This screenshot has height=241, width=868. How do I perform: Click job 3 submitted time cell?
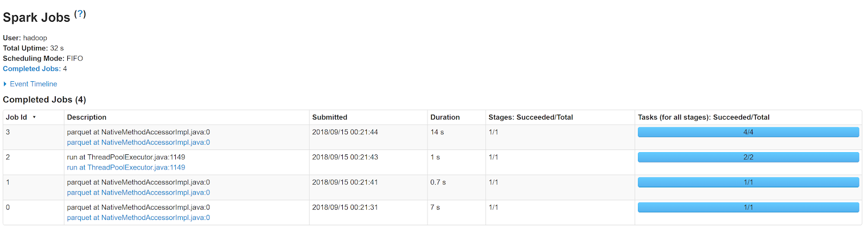click(x=345, y=132)
